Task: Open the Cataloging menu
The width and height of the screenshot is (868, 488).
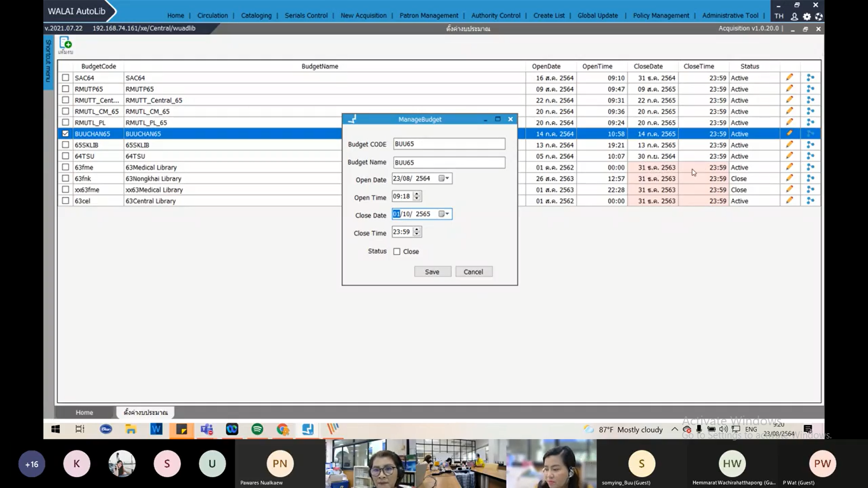Action: pos(256,15)
